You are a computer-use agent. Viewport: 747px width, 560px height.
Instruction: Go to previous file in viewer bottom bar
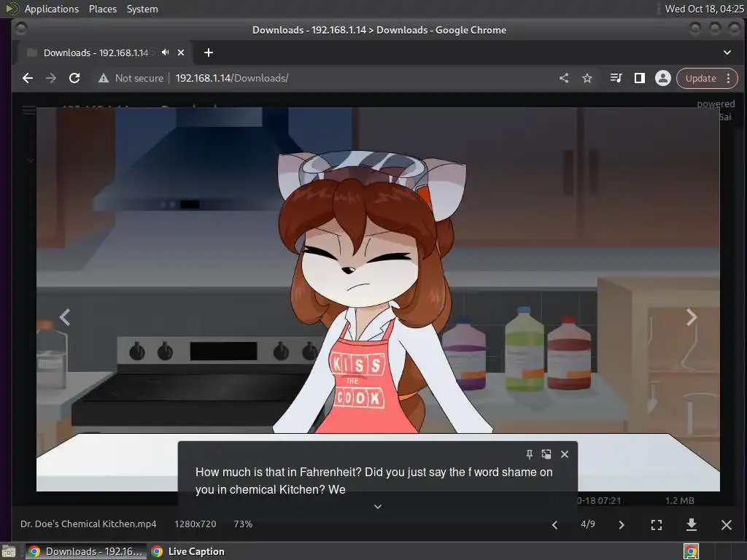554,525
